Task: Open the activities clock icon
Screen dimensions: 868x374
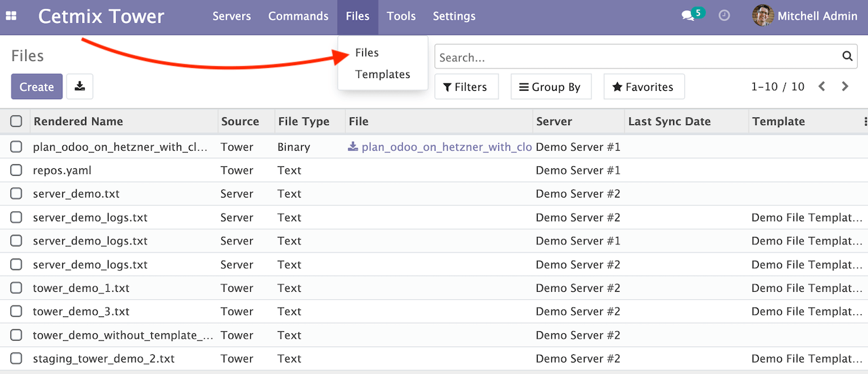Action: [x=724, y=16]
